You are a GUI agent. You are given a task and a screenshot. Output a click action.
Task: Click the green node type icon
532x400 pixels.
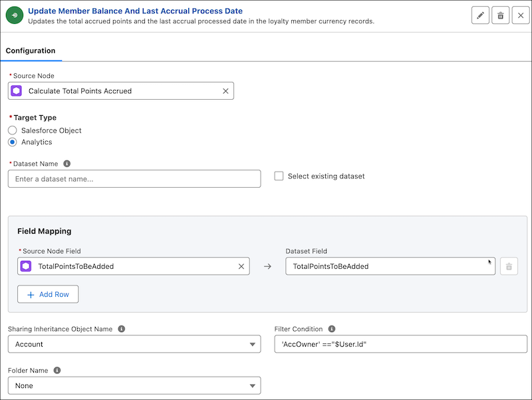[15, 15]
